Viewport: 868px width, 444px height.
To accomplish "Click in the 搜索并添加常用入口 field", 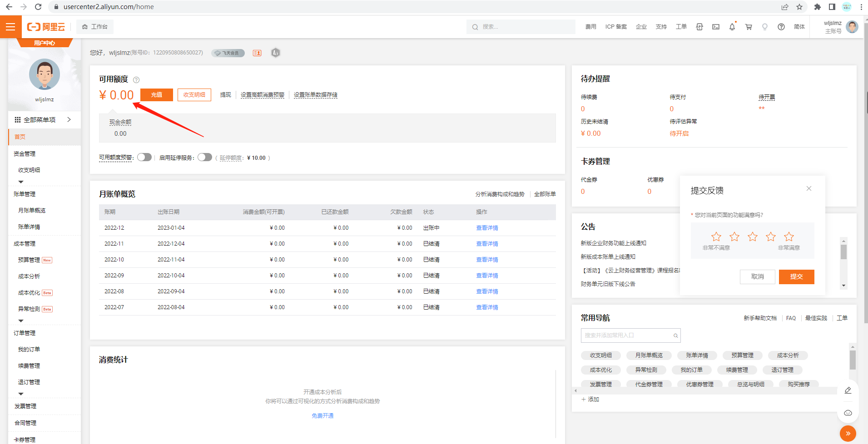I will [x=630, y=335].
